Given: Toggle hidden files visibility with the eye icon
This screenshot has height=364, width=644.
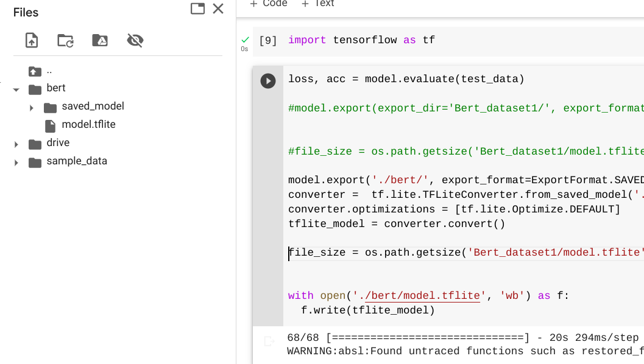Looking at the screenshot, I should [x=134, y=40].
